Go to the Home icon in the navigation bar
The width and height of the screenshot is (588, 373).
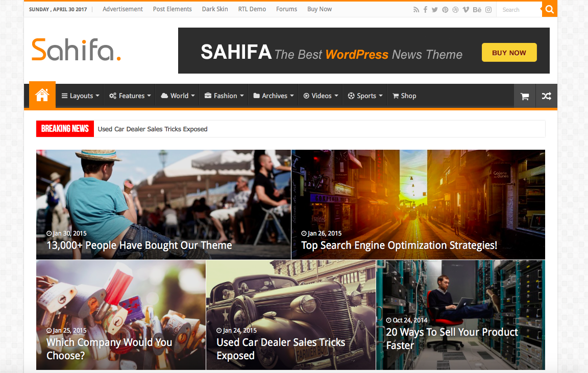42,96
